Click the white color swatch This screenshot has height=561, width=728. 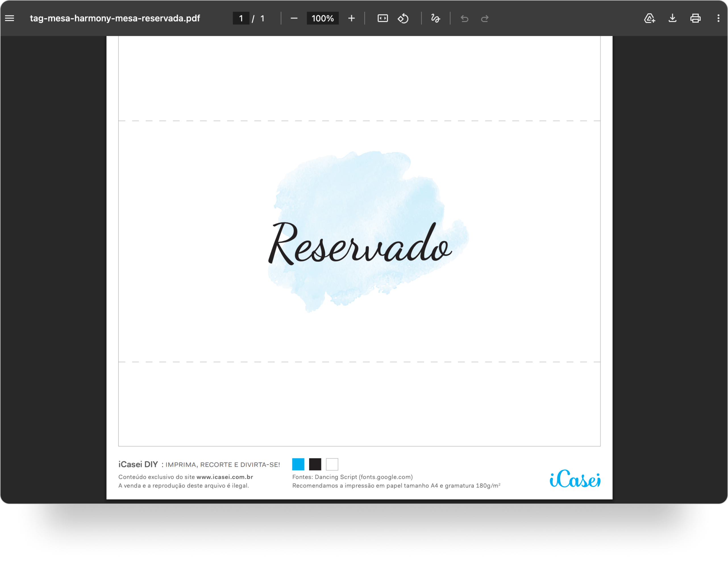point(332,464)
